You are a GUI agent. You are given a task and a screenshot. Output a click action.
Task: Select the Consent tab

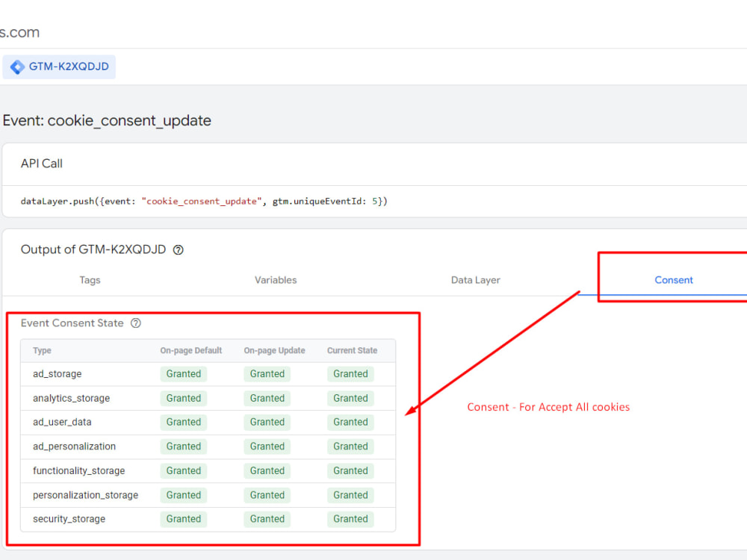pos(674,280)
